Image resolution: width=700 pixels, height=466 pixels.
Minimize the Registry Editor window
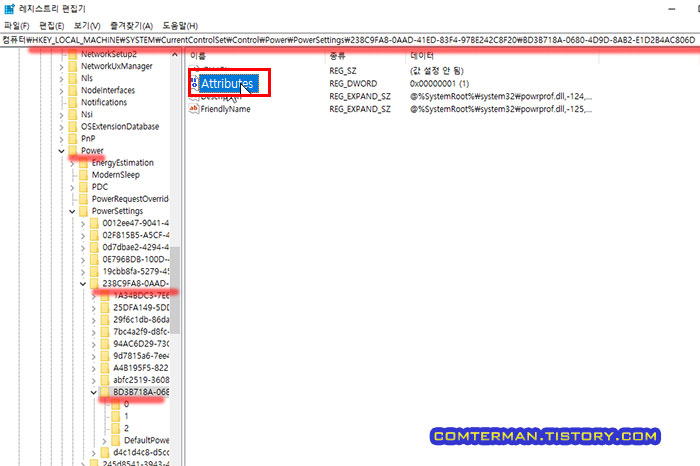coord(671,9)
